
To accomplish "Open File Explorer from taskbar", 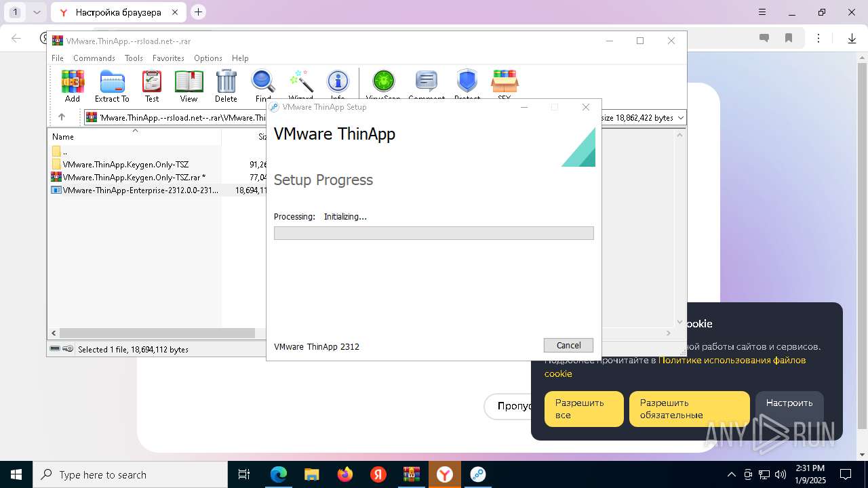I will (311, 474).
